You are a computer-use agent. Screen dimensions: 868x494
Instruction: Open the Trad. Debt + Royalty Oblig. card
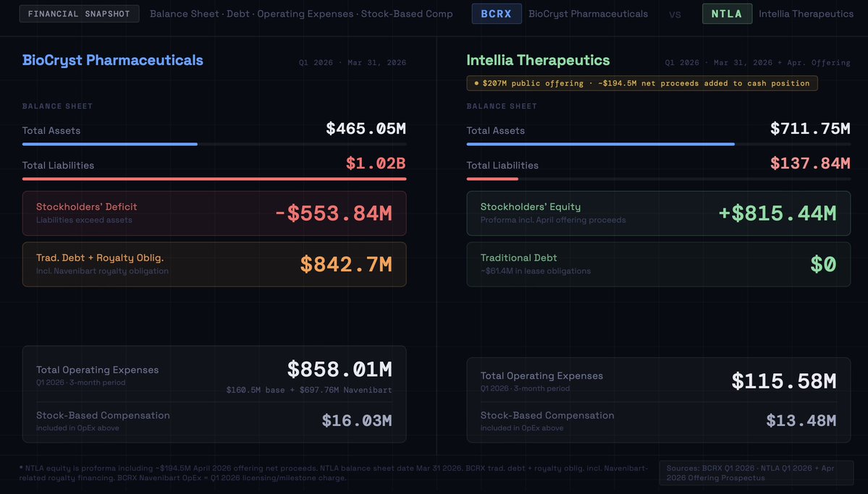pyautogui.click(x=214, y=265)
